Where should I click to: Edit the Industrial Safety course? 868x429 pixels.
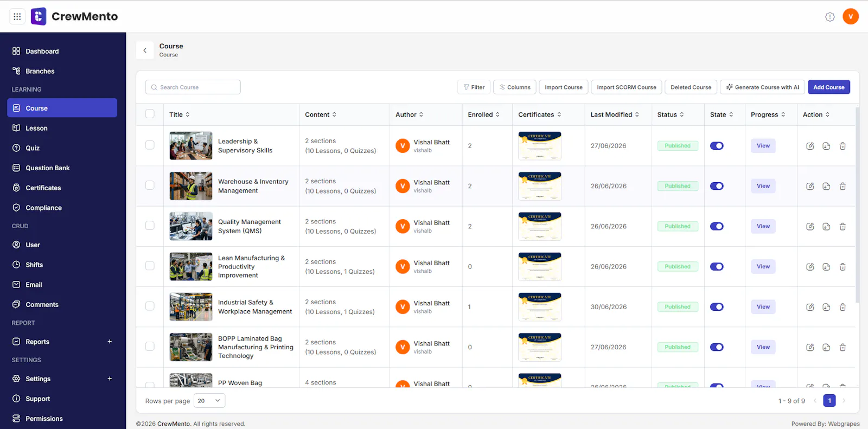[x=810, y=307]
